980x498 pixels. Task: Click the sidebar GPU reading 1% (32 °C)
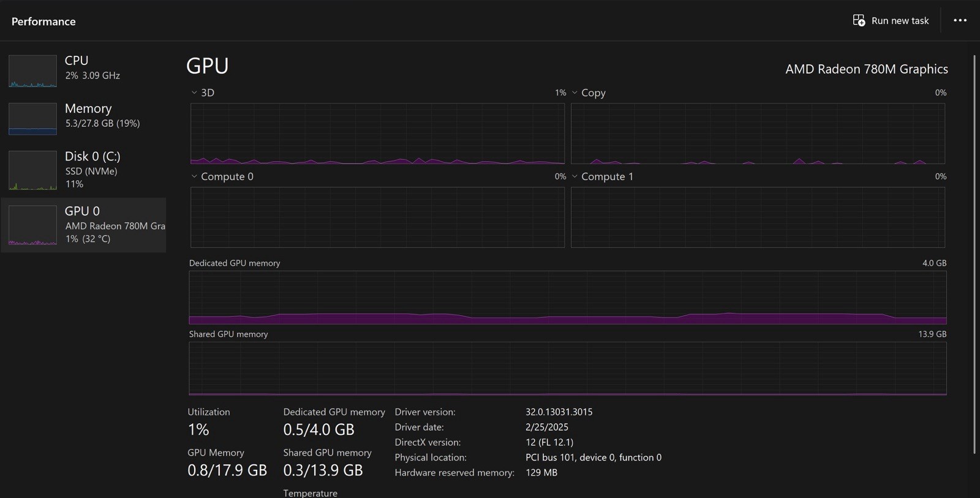tap(88, 239)
